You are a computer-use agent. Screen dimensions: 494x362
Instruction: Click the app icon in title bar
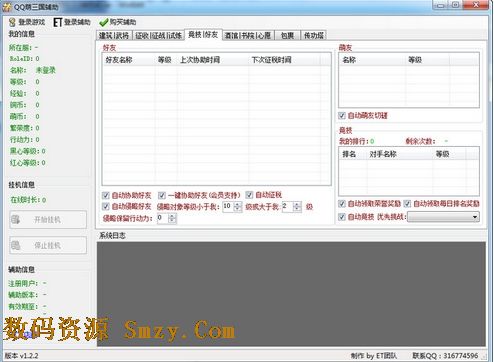6,6
